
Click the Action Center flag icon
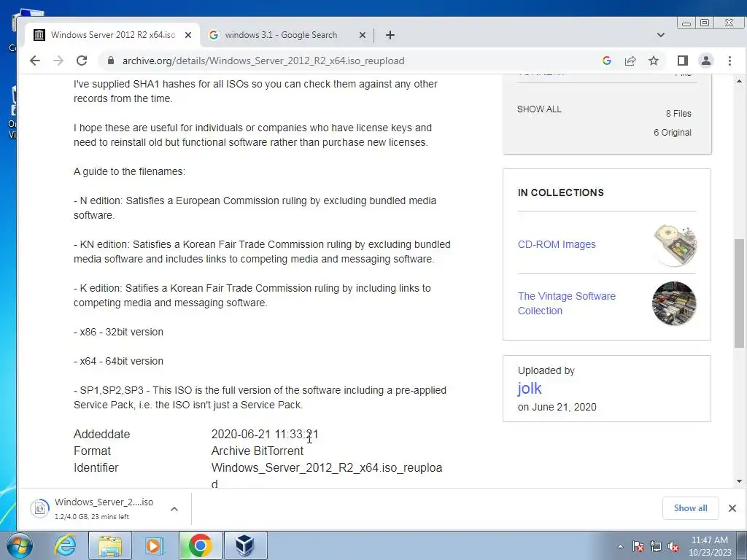638,547
